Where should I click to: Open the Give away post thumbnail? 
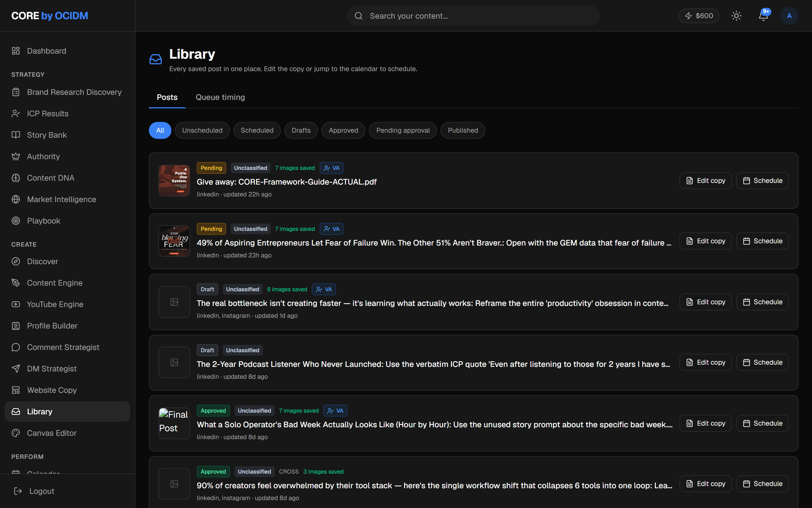[174, 181]
